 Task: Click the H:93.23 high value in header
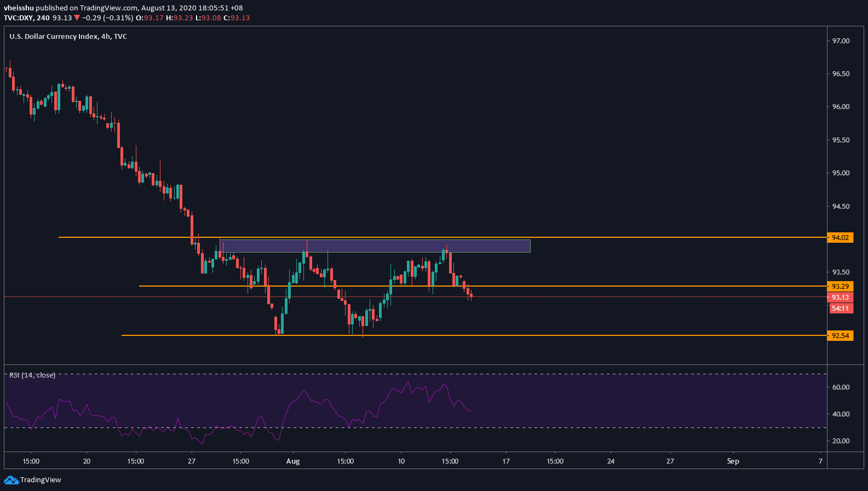click(180, 18)
